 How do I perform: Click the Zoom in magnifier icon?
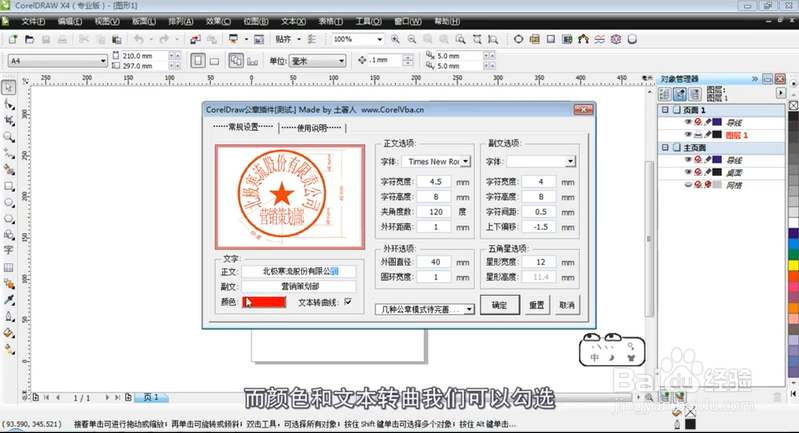[x=395, y=39]
